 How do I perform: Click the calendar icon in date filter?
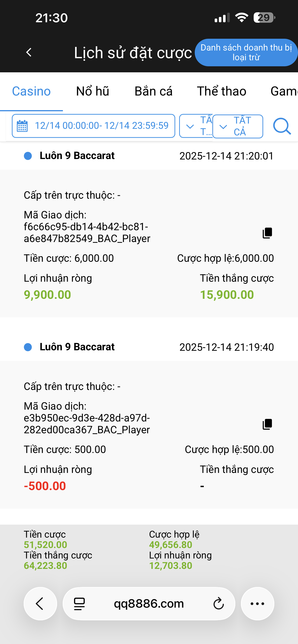point(22,126)
